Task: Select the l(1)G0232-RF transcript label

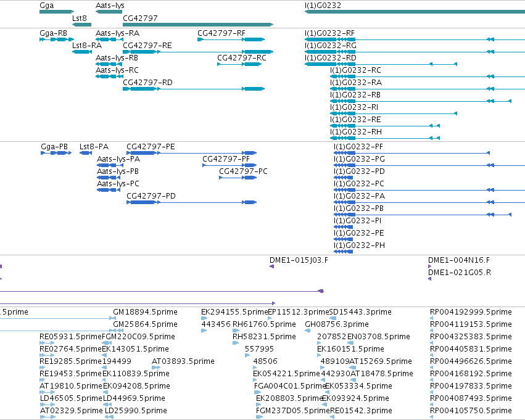Action: (x=329, y=33)
